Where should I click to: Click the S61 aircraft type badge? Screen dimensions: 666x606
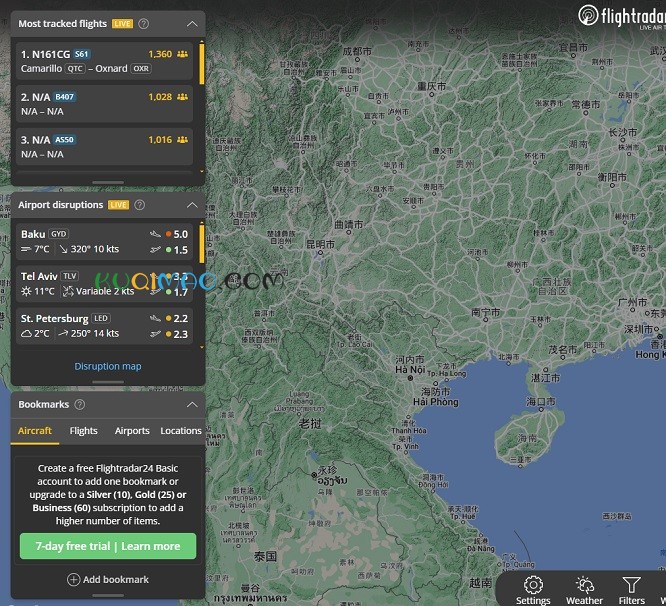[x=82, y=54]
